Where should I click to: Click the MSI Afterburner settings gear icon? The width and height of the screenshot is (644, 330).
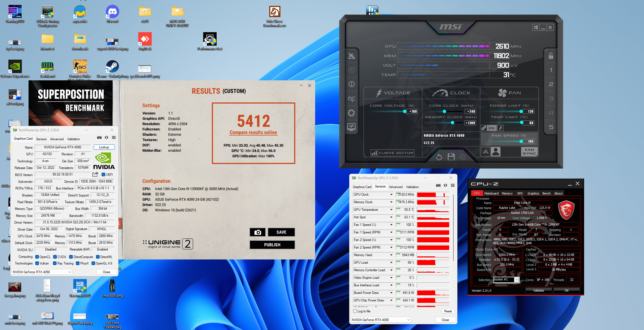[x=351, y=113]
